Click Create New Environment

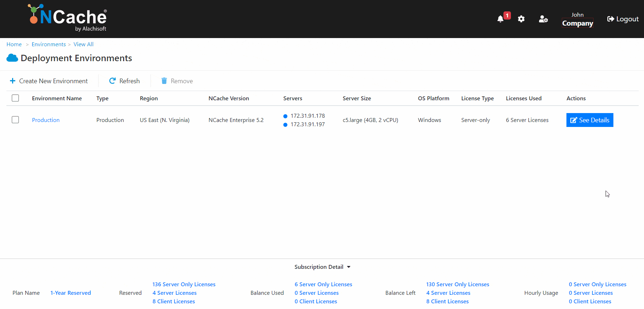point(49,81)
